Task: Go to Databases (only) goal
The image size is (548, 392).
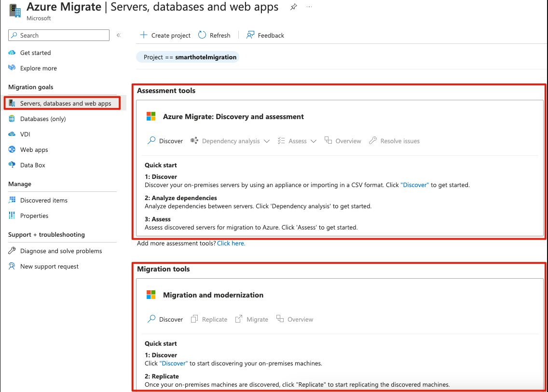Action: point(42,119)
